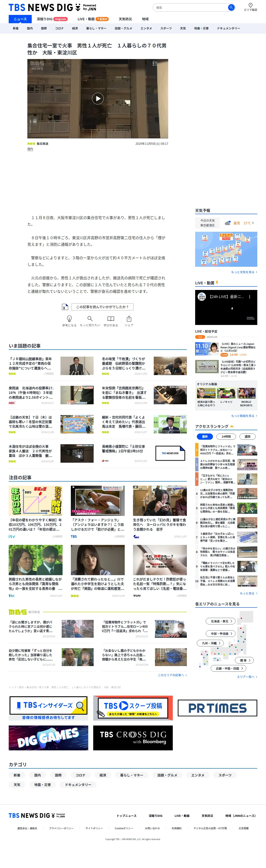Click the TBS NEWS DIG channel avatar on live video
This screenshot has height=868, width=266.
pyautogui.click(x=202, y=297)
